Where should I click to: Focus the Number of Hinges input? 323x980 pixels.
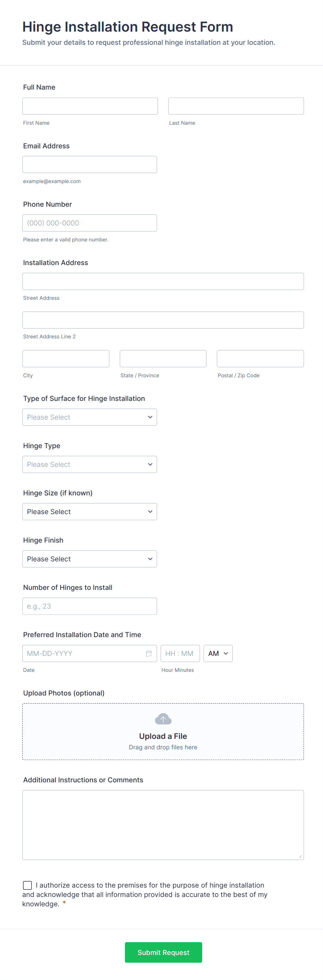pyautogui.click(x=89, y=606)
